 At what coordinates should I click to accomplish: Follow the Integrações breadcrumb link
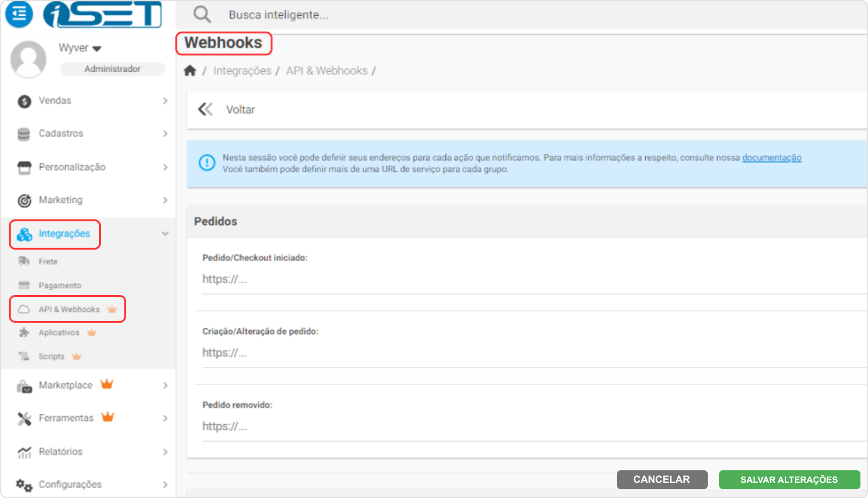point(242,71)
